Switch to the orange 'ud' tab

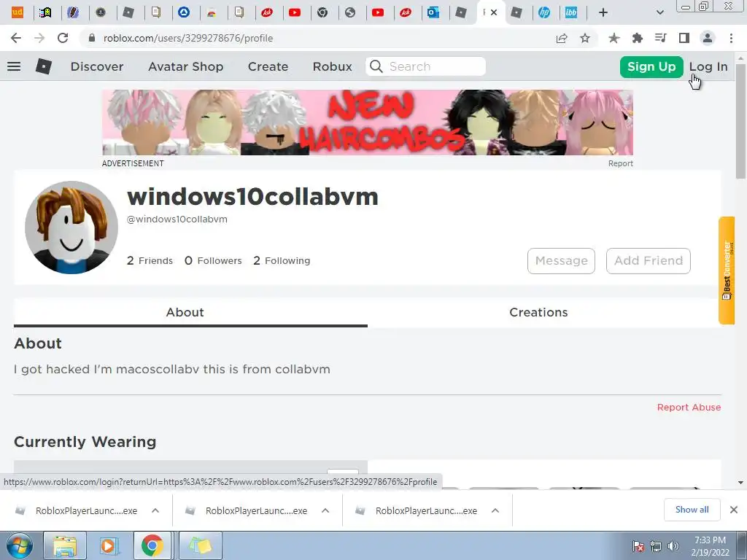click(18, 12)
